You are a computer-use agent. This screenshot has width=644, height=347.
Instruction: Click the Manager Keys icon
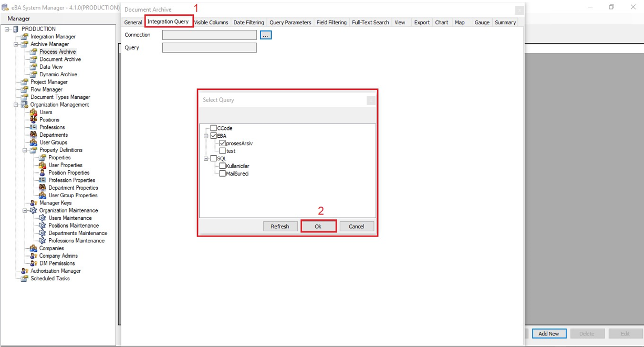coord(34,203)
